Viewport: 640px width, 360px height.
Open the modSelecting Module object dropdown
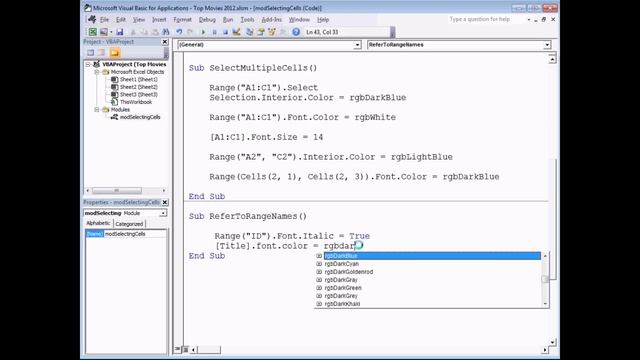click(163, 213)
